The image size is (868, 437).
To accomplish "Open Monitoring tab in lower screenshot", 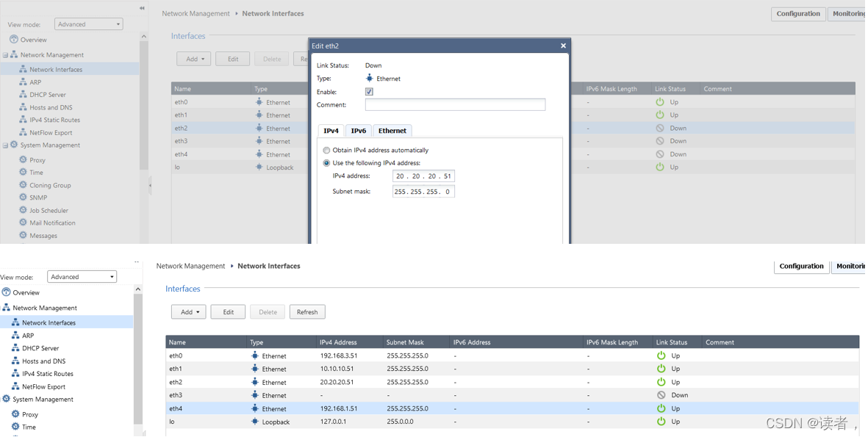I will (850, 266).
